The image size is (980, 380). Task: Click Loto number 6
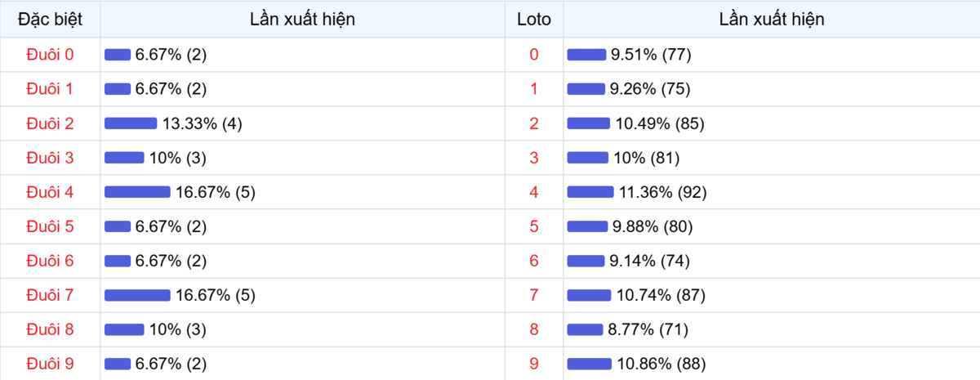click(x=534, y=261)
